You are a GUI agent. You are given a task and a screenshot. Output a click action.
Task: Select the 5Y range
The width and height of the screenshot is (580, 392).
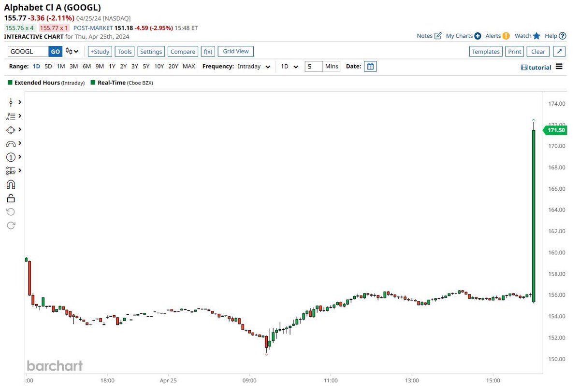click(x=146, y=67)
